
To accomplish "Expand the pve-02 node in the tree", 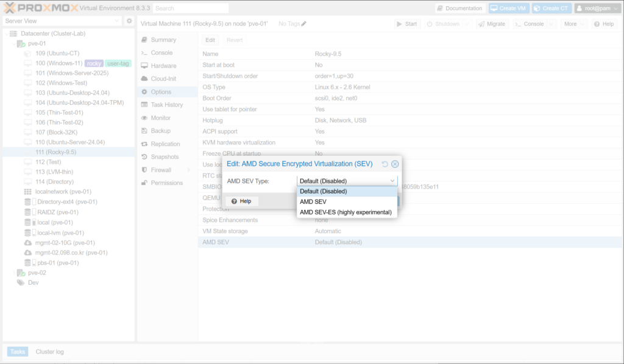I will [x=13, y=273].
